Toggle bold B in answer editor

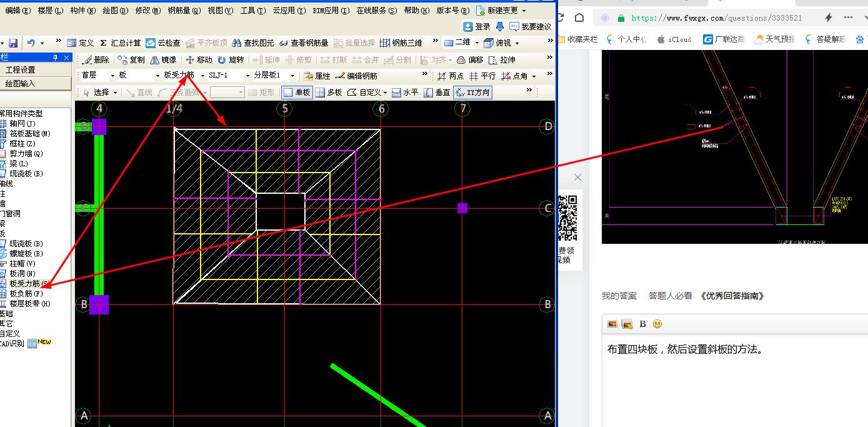point(642,324)
